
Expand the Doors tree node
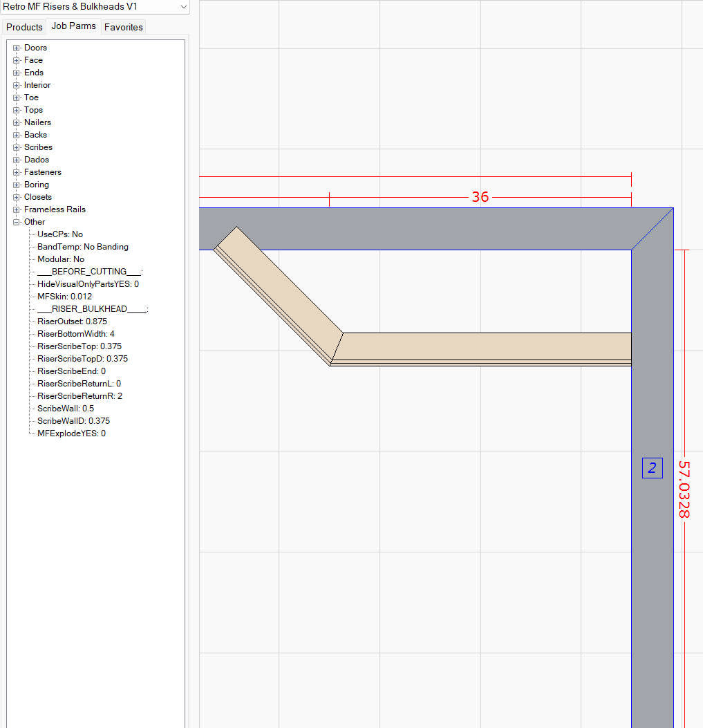15,48
